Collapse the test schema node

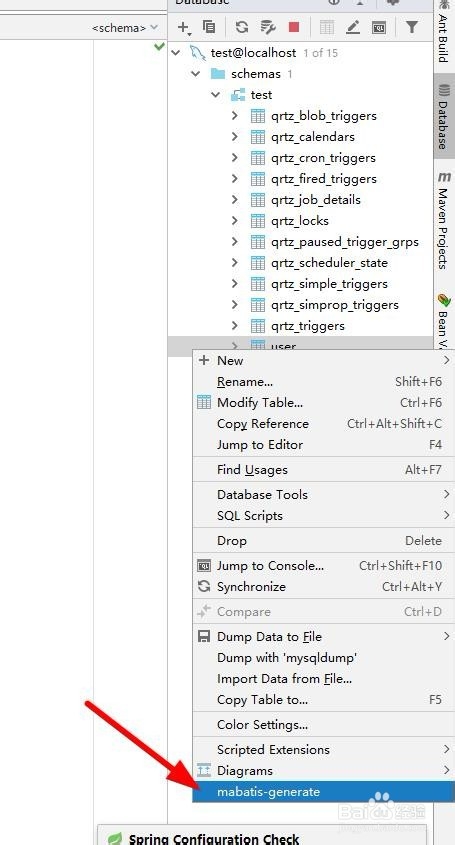point(216,95)
